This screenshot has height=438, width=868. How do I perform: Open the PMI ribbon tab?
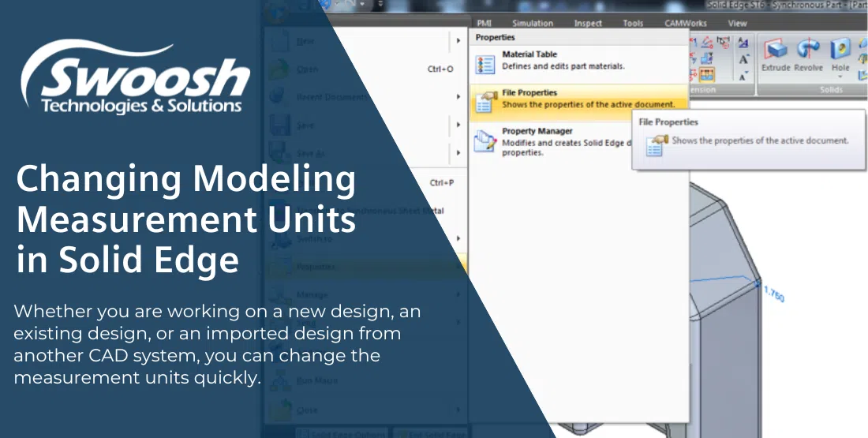(484, 23)
